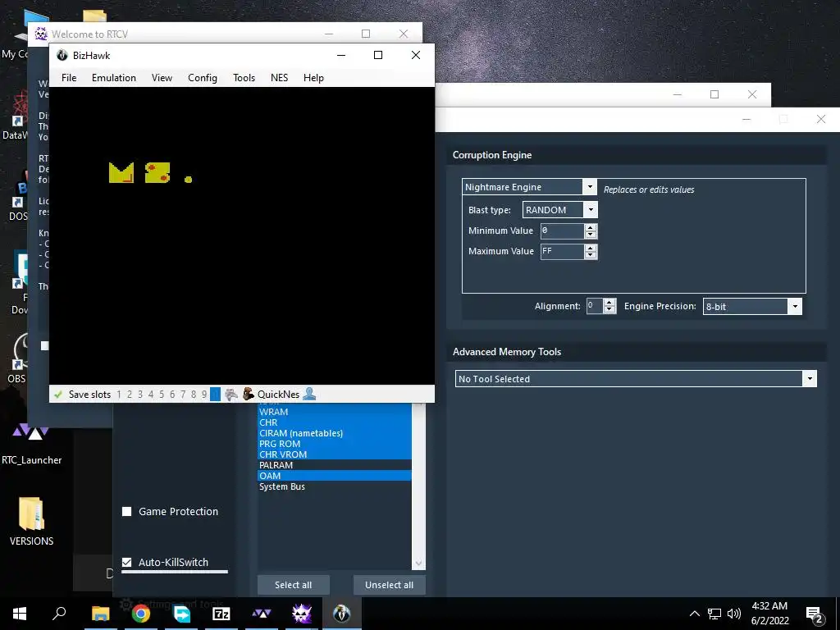Select System Bus memory domain
This screenshot has height=630, width=840.
point(335,486)
